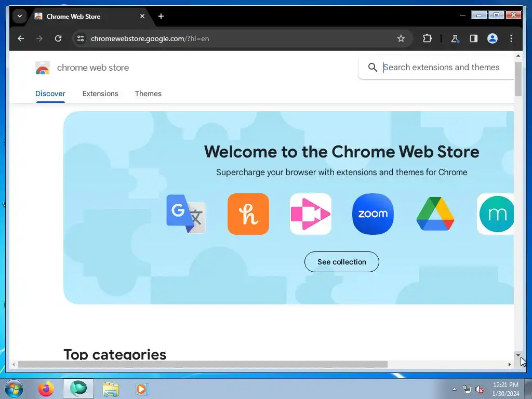Go back using the browser back arrow
The width and height of the screenshot is (532, 399).
pos(21,38)
